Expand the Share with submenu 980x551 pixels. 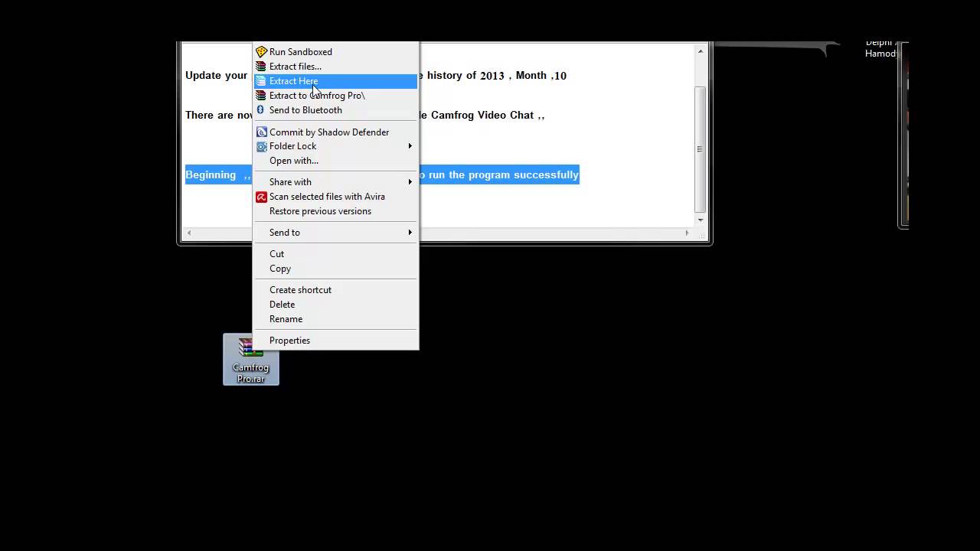336,182
